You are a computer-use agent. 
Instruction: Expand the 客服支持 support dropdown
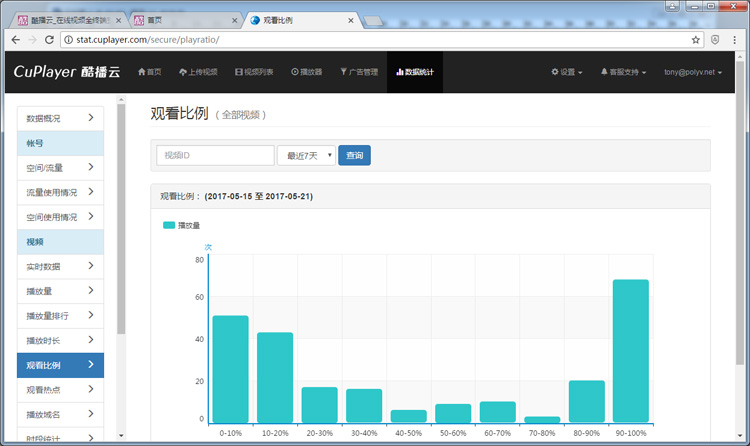[x=623, y=72]
